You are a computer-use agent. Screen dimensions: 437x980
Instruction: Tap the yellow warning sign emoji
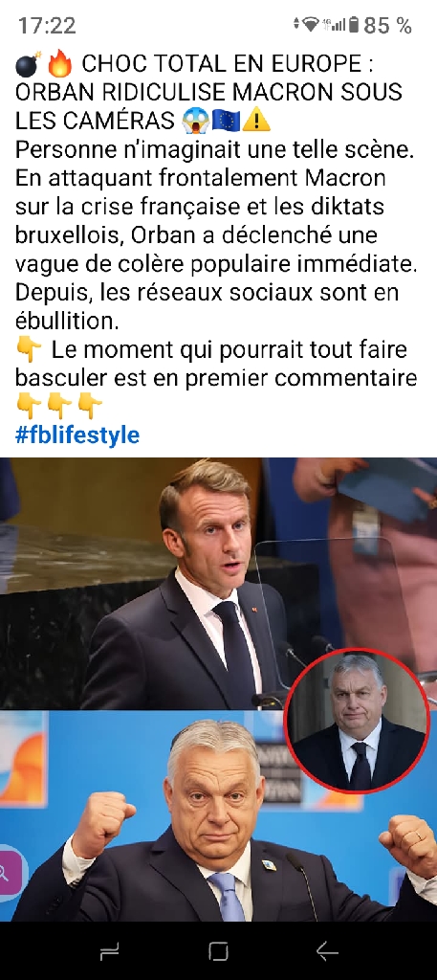(256, 121)
